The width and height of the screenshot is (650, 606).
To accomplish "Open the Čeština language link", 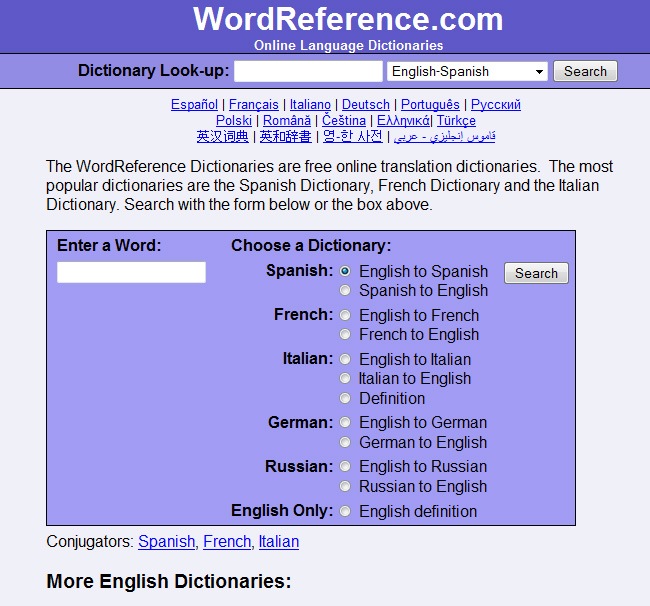I will [x=344, y=121].
